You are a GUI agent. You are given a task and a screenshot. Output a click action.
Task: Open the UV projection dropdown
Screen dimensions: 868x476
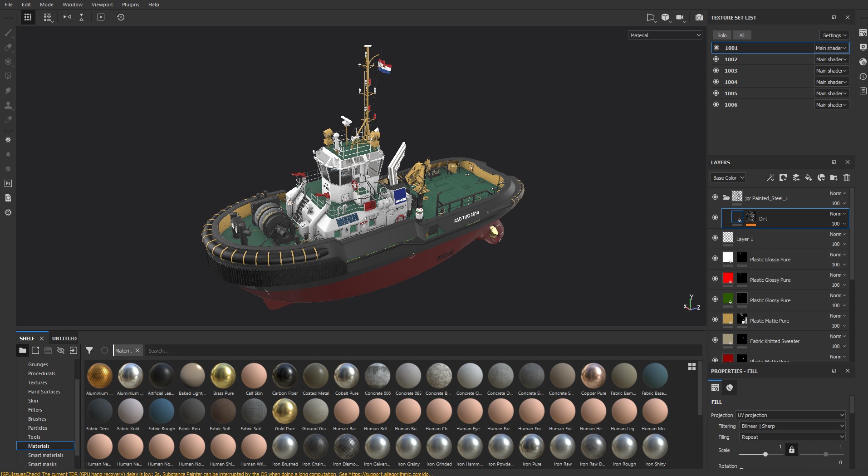pos(790,415)
